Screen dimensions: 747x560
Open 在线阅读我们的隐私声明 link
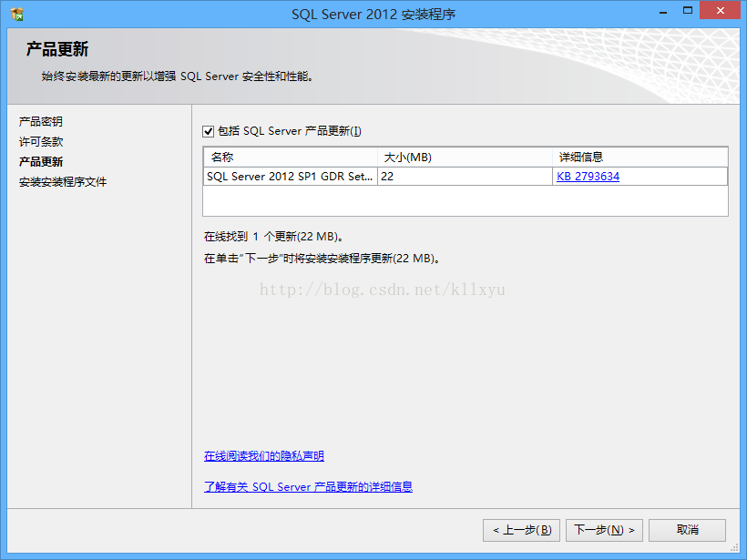264,455
